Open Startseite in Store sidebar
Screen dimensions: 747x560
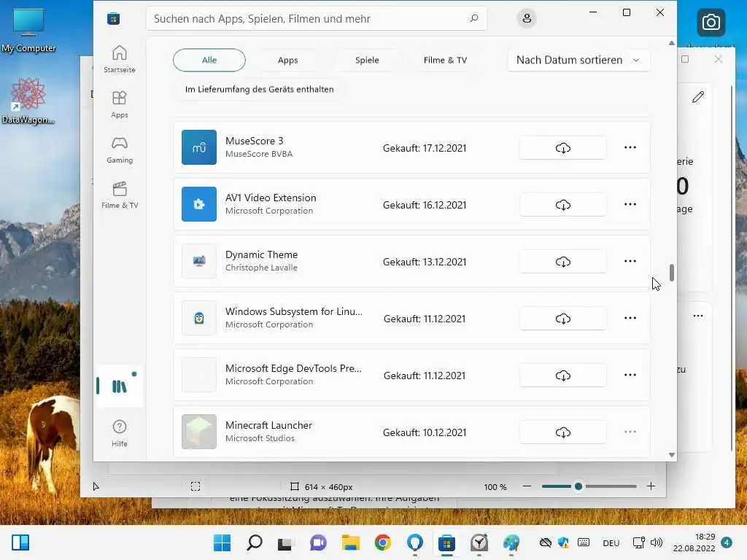click(119, 59)
